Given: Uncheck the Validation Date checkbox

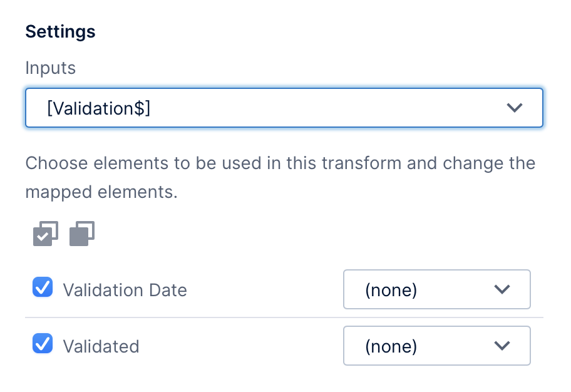Looking at the screenshot, I should tap(43, 287).
